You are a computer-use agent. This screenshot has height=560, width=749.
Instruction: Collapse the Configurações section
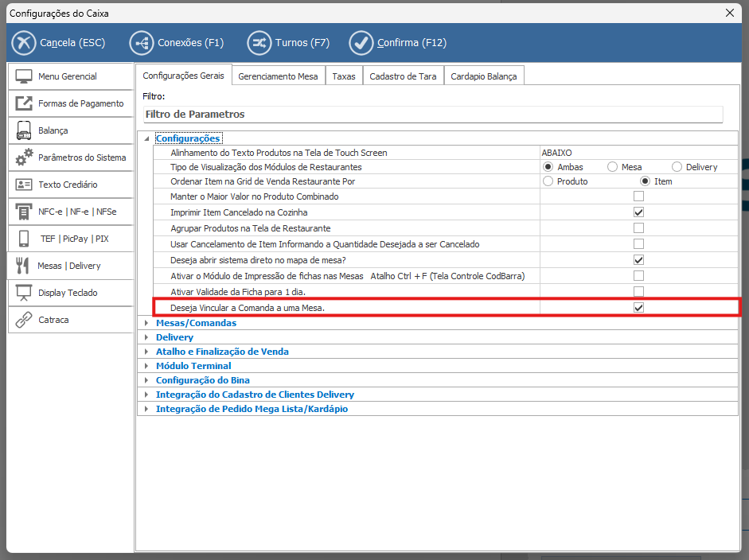point(146,138)
